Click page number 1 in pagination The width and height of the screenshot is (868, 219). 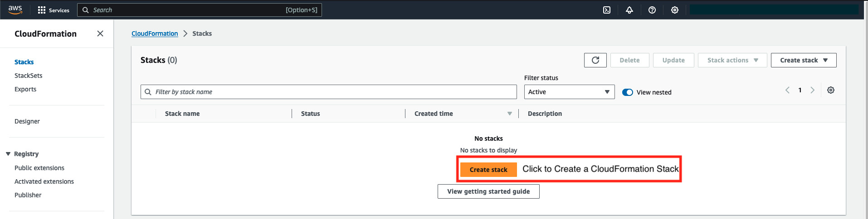(x=800, y=90)
